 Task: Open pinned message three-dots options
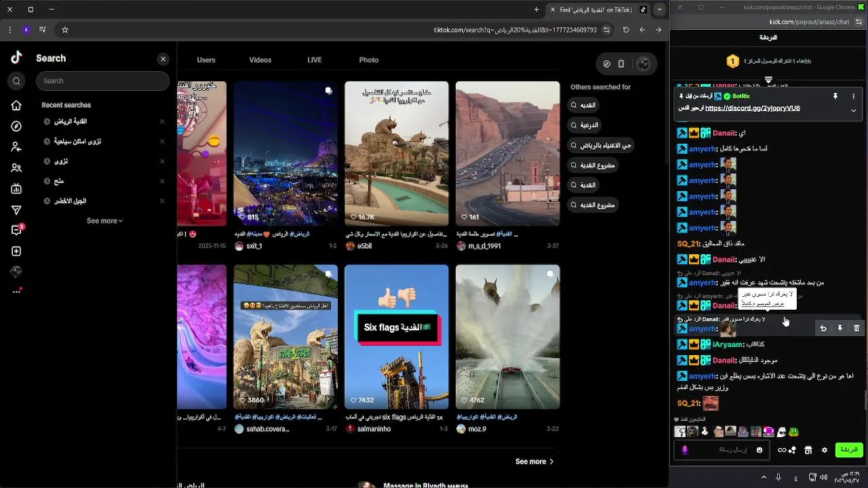coord(853,97)
